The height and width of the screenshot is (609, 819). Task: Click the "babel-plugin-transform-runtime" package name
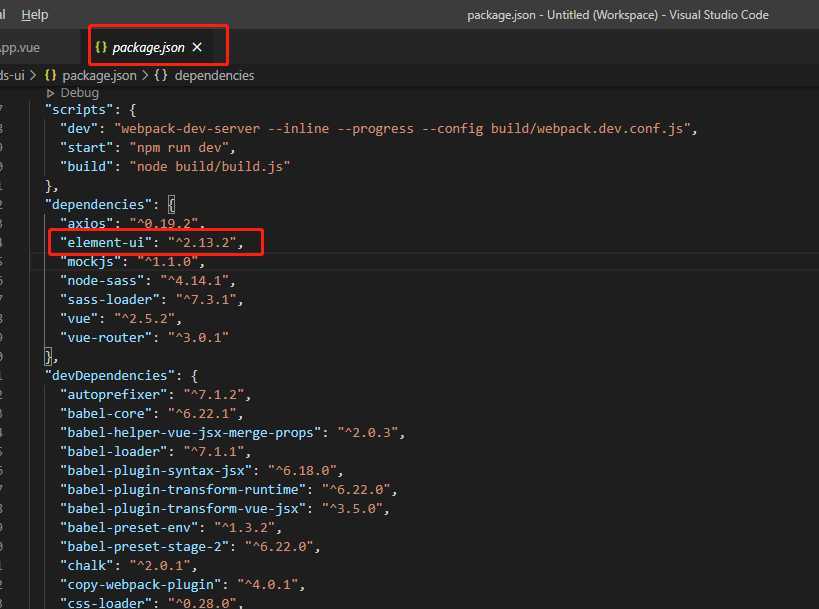pos(183,489)
